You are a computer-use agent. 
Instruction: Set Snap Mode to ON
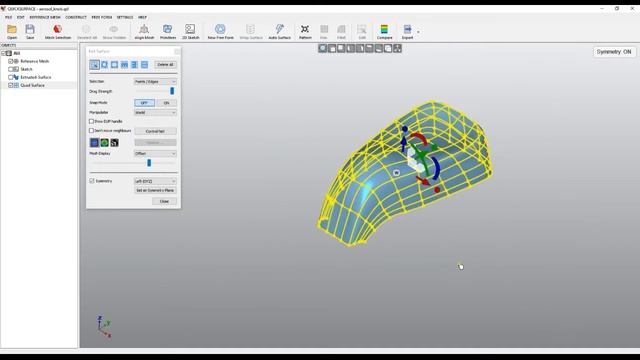(x=166, y=103)
